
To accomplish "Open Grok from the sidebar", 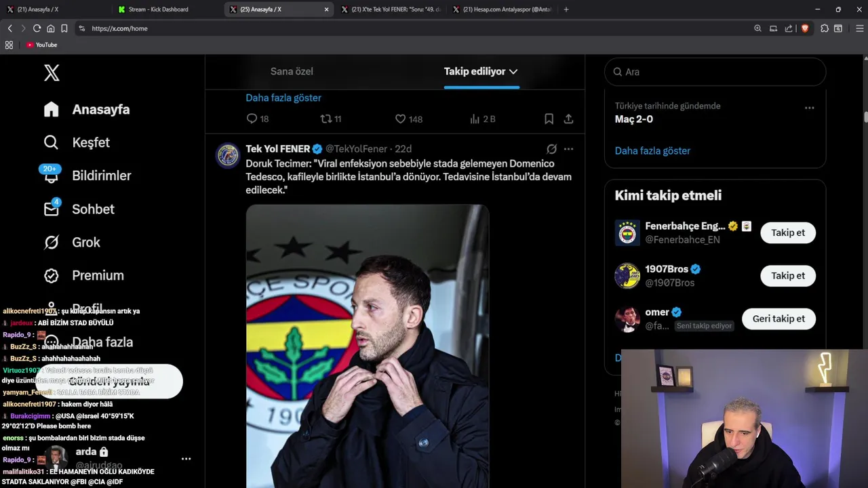I will 72,242.
